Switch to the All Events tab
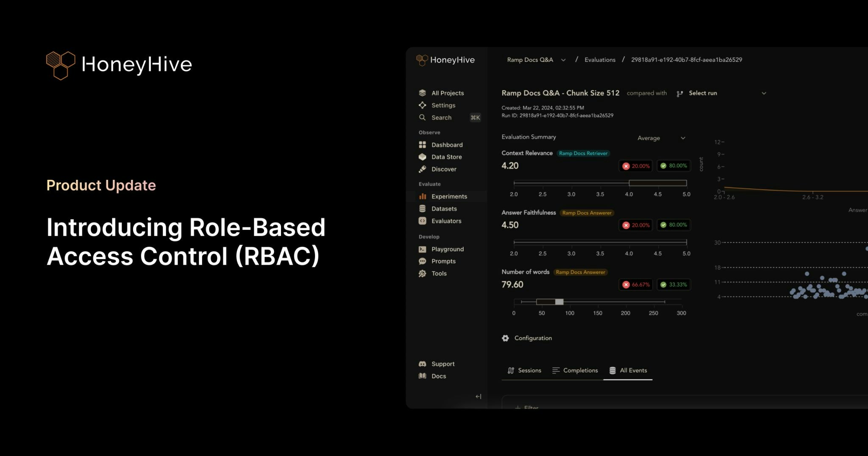 (x=628, y=370)
